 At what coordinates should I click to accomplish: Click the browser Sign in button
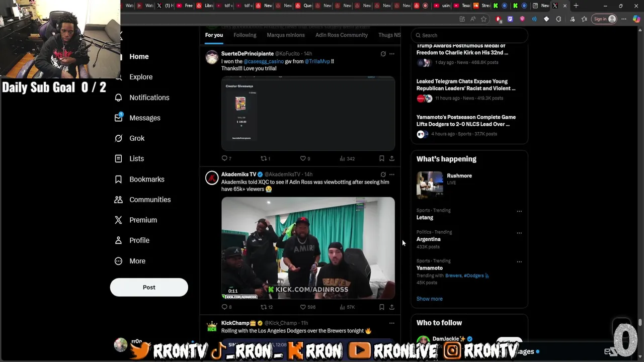point(604,19)
